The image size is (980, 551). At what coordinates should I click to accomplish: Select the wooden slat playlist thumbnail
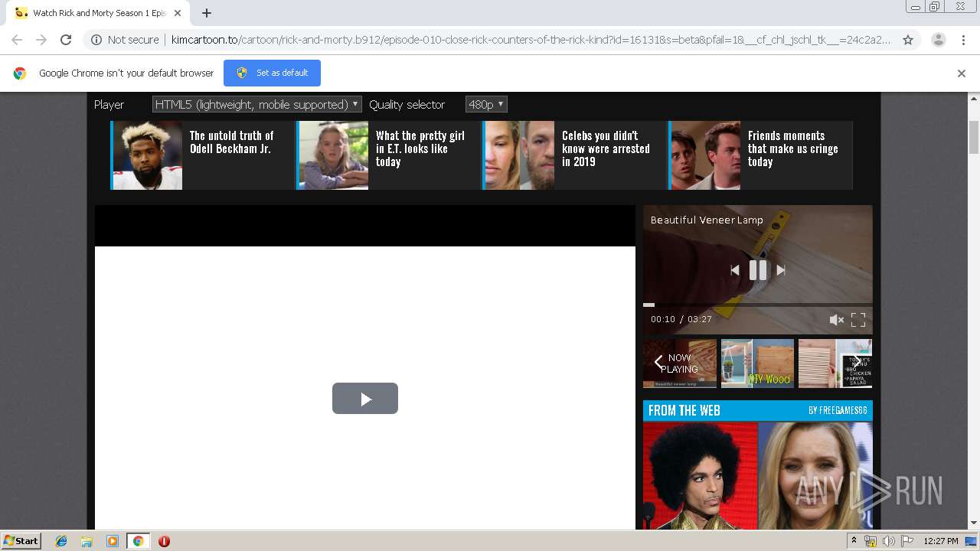click(835, 364)
